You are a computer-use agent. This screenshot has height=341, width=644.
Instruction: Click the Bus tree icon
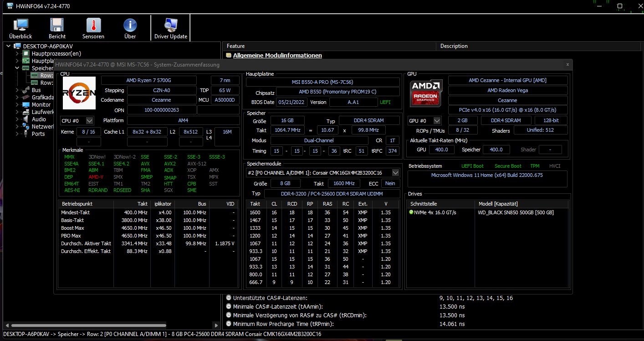pyautogui.click(x=26, y=90)
